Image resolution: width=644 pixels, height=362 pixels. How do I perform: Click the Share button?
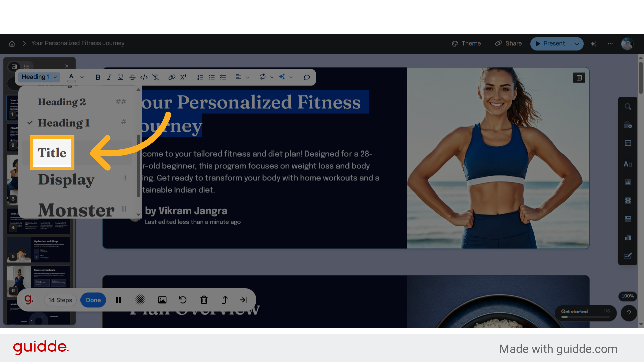[x=508, y=44]
